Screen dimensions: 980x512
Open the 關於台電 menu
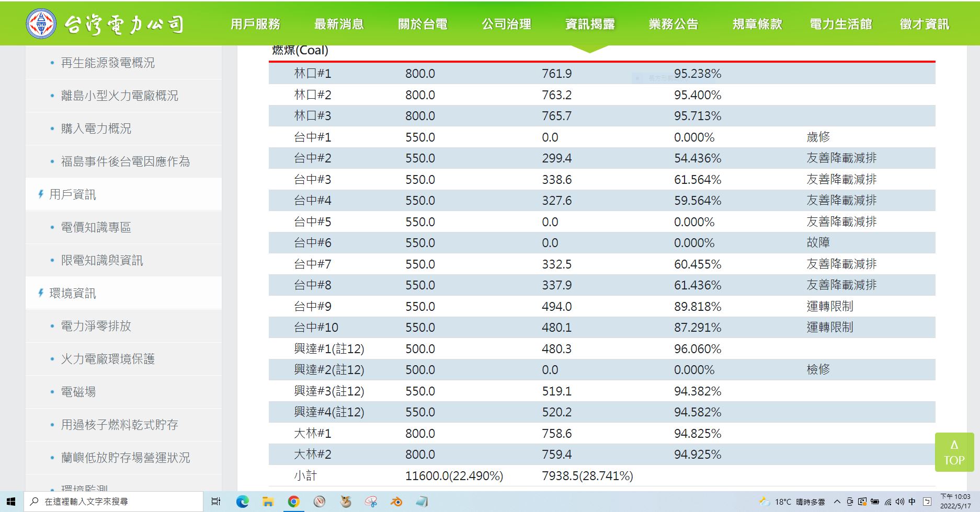(423, 24)
